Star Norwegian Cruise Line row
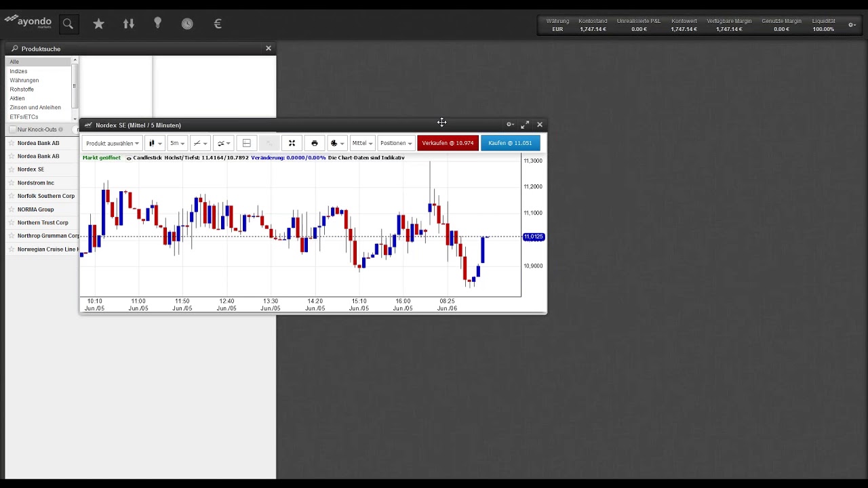This screenshot has width=868, height=488. click(12, 249)
